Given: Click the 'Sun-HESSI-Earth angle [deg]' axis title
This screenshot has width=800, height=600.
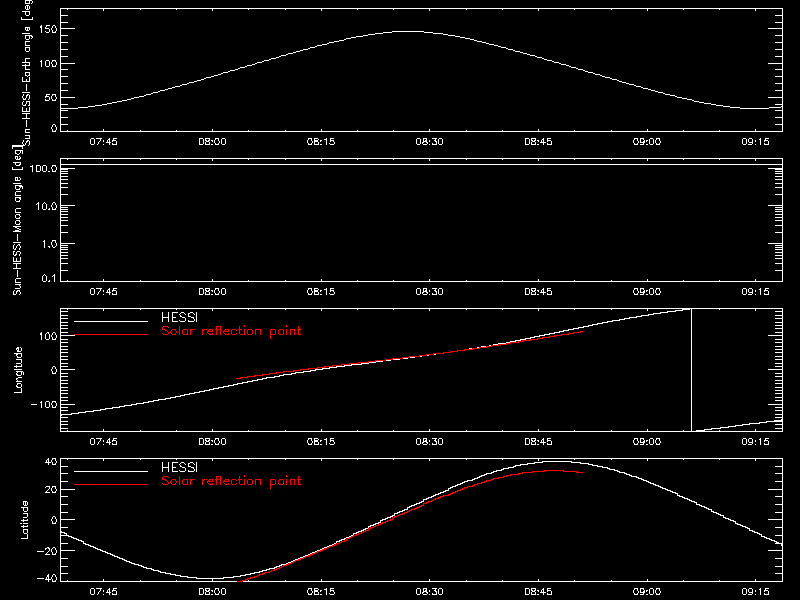Looking at the screenshot, I should point(27,72).
